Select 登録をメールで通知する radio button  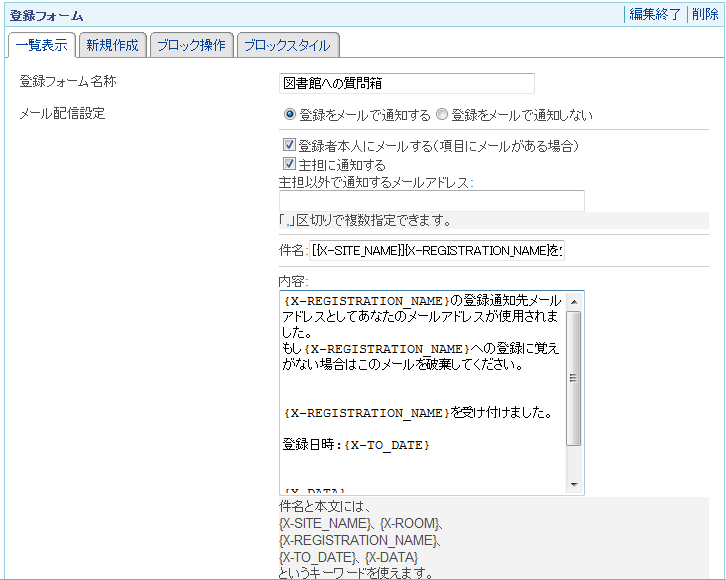[x=290, y=115]
